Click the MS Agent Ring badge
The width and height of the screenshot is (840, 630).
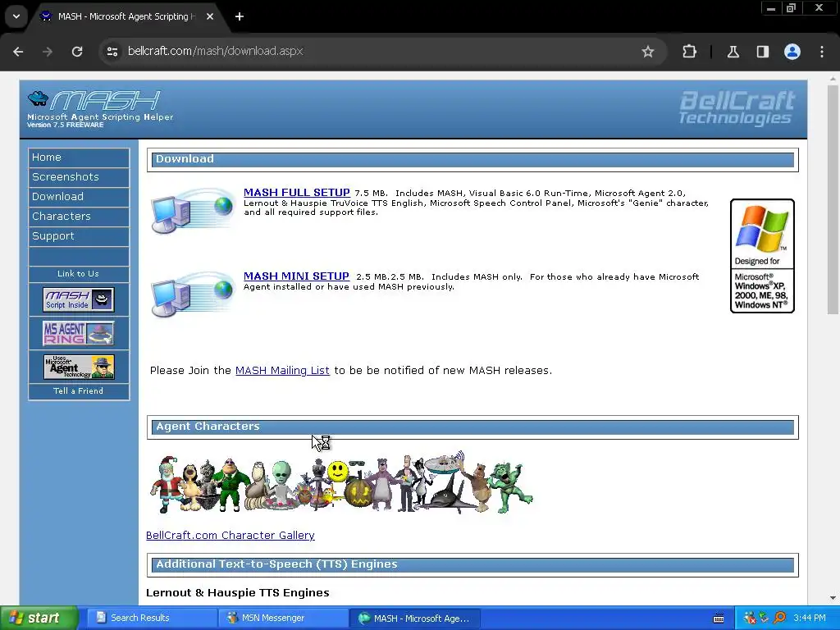coord(79,333)
